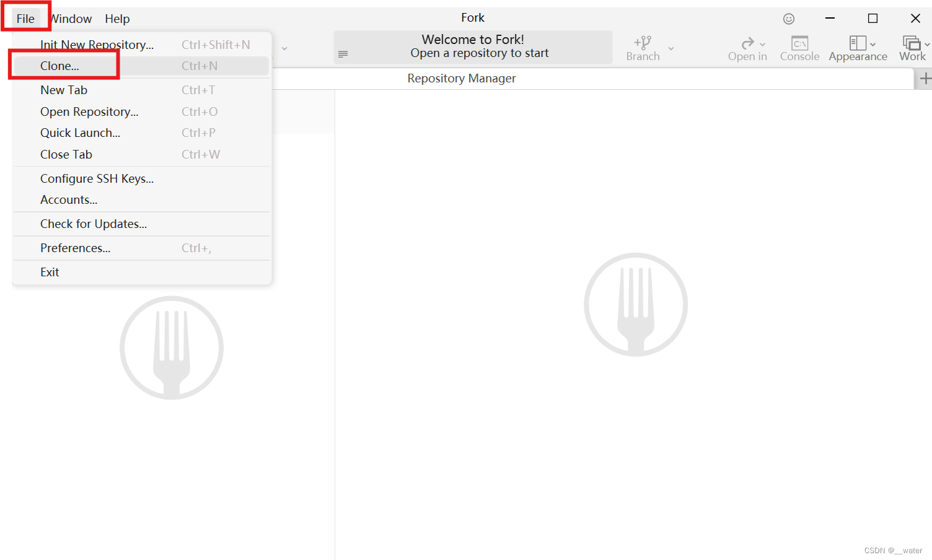The image size is (932, 560).
Task: Choose Accounts... from File menu
Action: (x=142, y=199)
